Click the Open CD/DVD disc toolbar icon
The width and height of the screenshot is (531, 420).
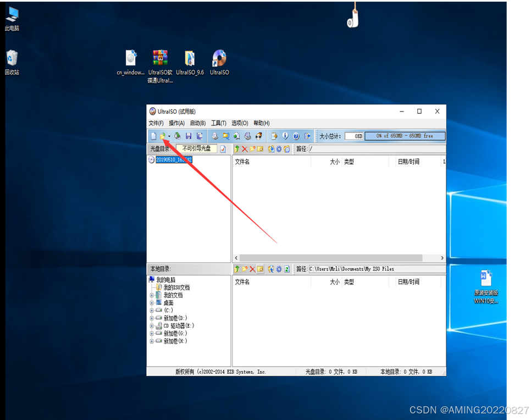coord(178,136)
